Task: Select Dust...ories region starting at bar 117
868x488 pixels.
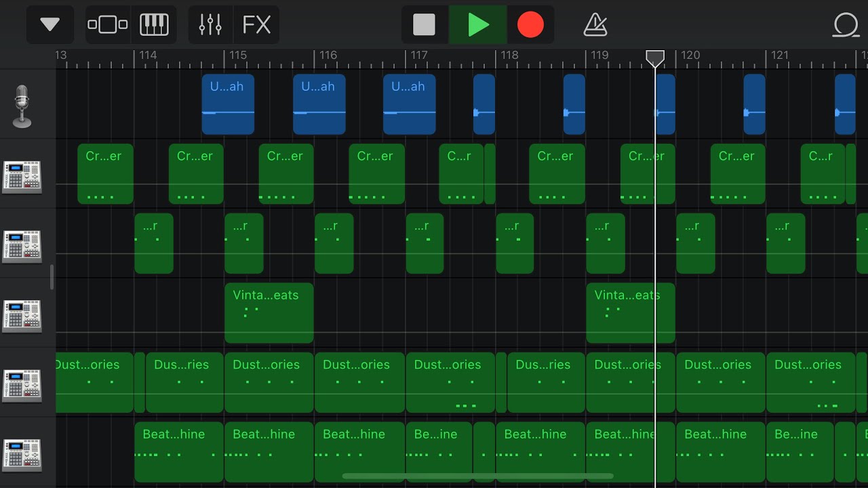Action: tap(450, 382)
